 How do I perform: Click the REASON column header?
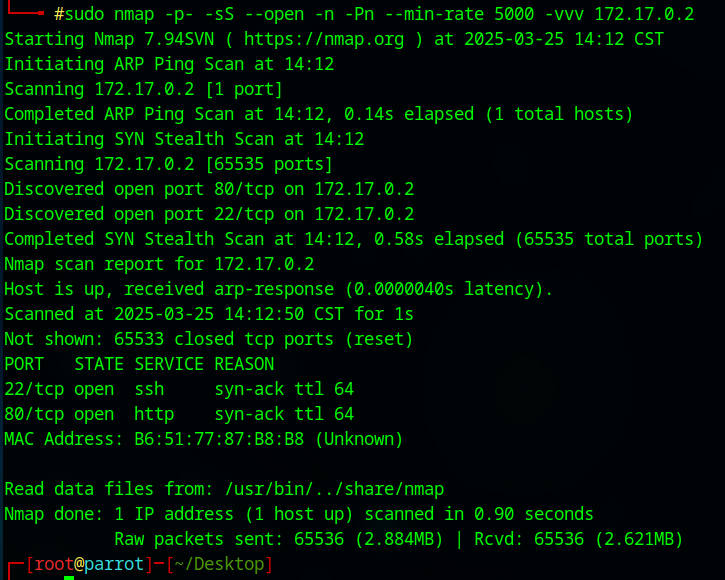point(244,364)
